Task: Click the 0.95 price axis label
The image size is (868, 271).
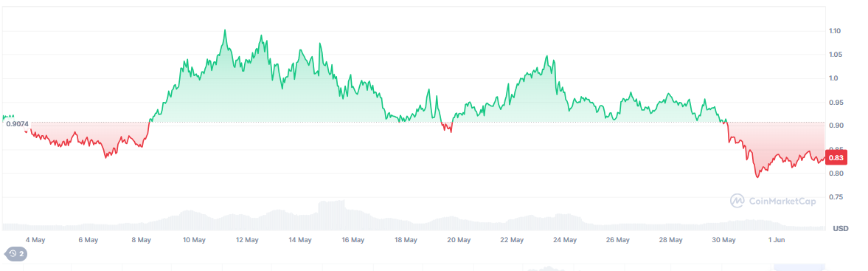Action: click(x=836, y=103)
